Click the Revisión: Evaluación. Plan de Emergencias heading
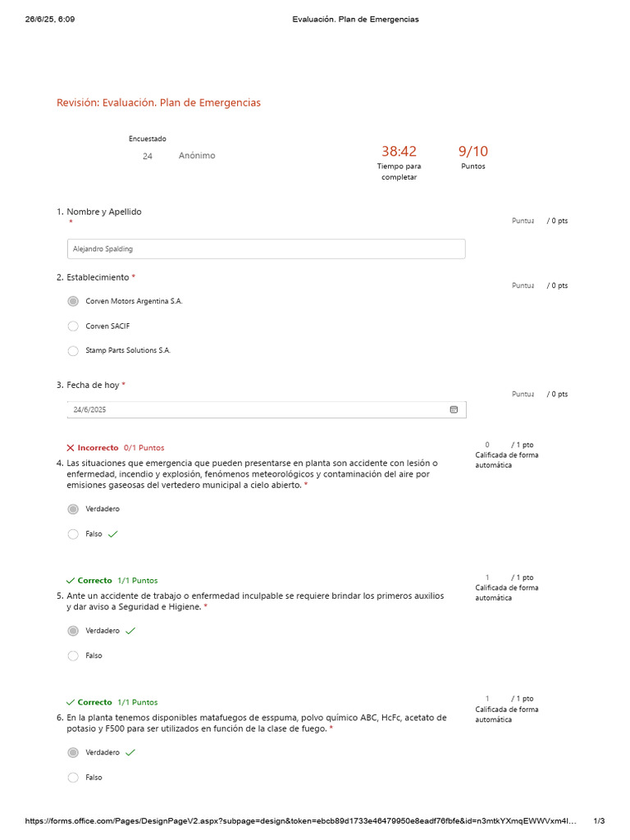 (158, 103)
